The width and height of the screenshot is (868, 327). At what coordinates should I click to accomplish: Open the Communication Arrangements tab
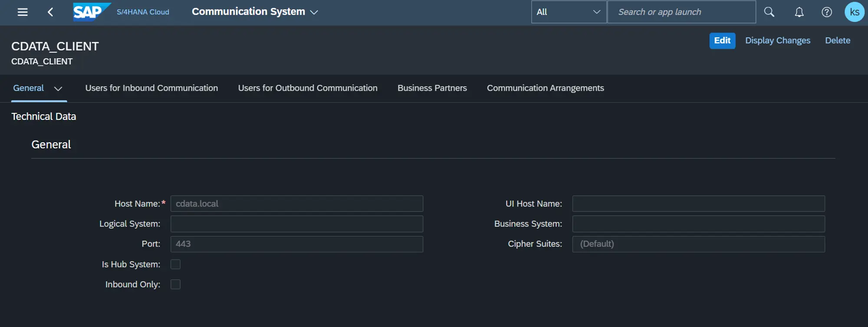tap(546, 88)
